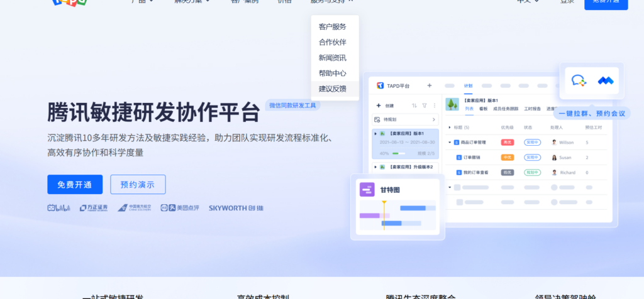Expand 【卖家应用】版本1 in the left list
The width and height of the screenshot is (644, 299).
tap(375, 133)
